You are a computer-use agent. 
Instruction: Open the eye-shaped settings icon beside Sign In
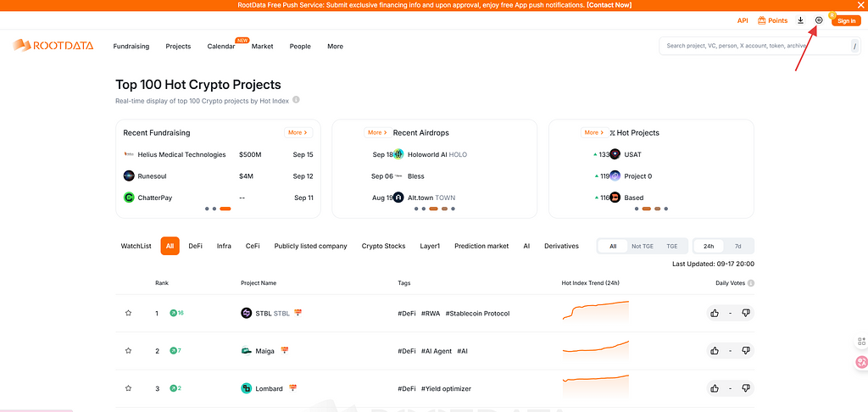coord(819,20)
